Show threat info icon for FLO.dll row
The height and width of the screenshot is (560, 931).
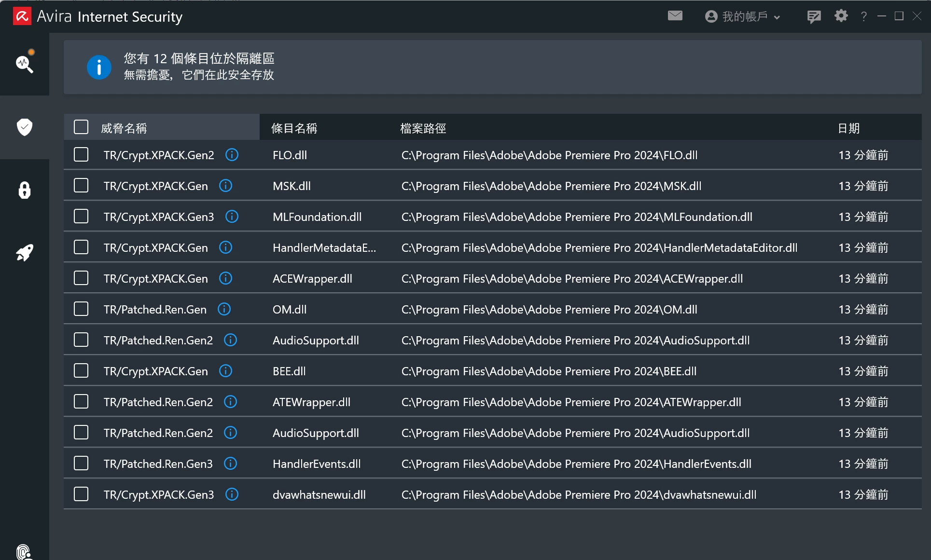pos(232,155)
